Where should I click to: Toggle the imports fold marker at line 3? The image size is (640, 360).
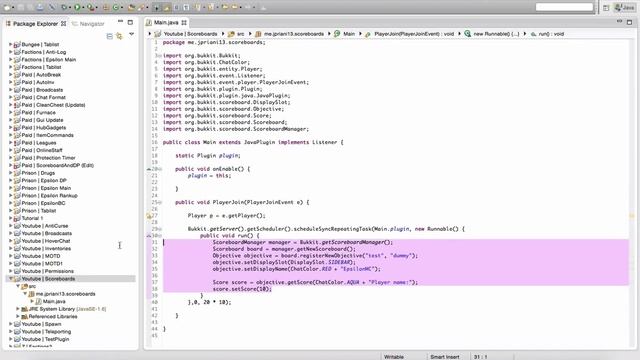160,56
